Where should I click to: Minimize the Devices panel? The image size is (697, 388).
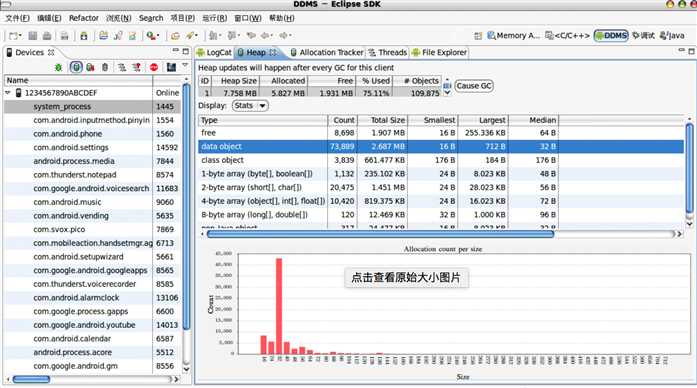coord(176,51)
